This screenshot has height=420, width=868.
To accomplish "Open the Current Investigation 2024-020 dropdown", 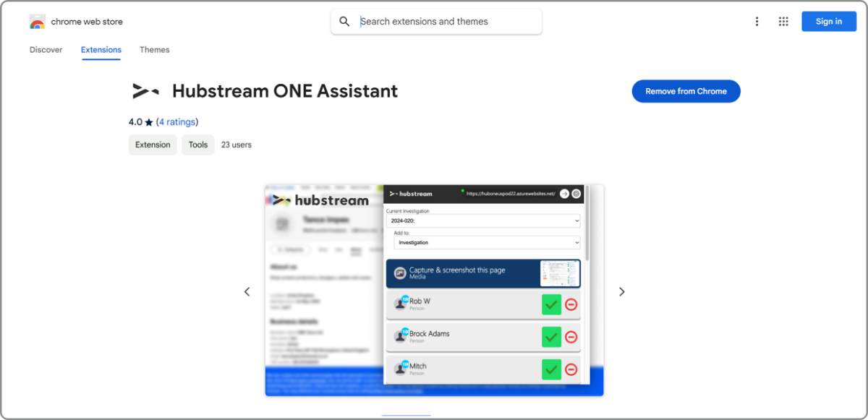I will [483, 220].
